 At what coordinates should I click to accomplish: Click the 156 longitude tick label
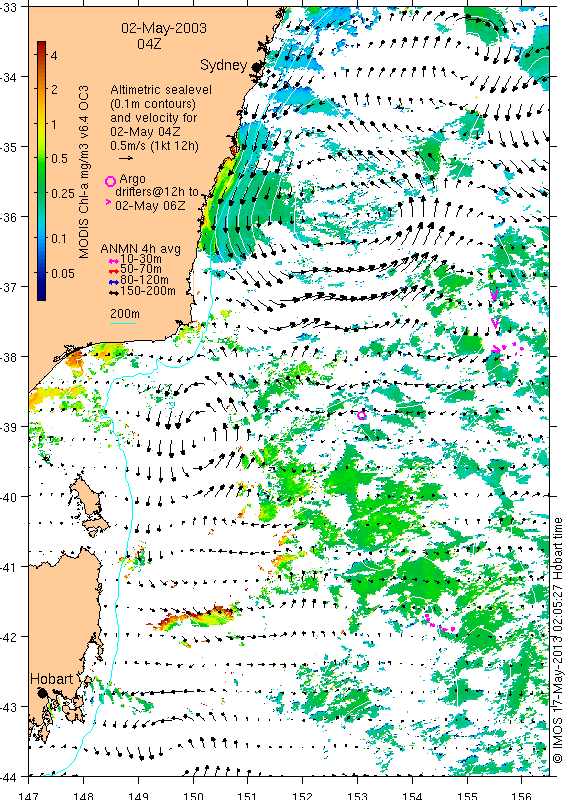[522, 795]
